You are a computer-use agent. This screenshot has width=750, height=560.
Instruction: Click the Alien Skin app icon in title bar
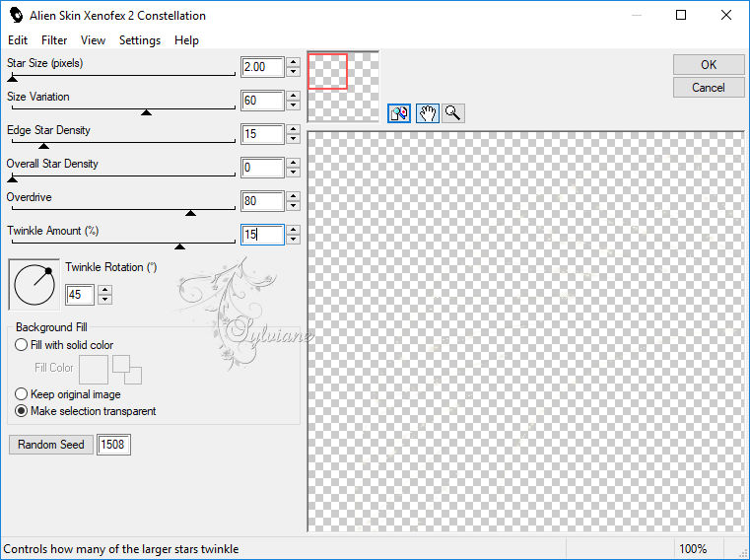[17, 16]
